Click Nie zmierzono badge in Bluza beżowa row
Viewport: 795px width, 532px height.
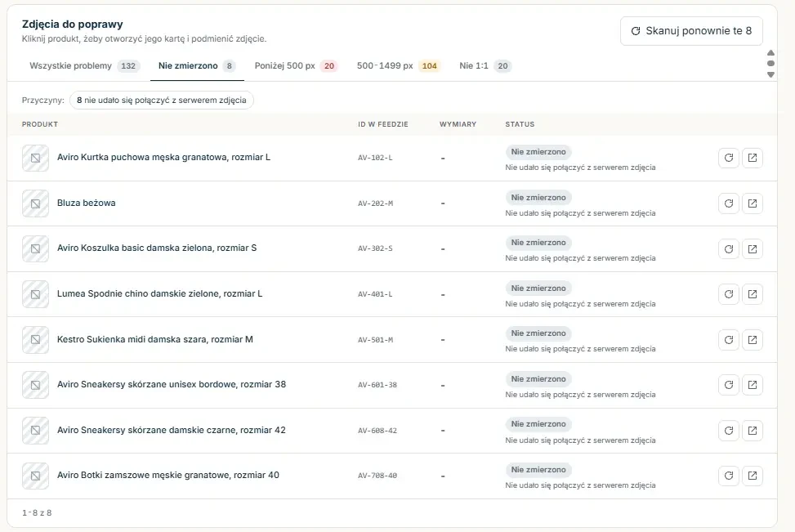538,197
